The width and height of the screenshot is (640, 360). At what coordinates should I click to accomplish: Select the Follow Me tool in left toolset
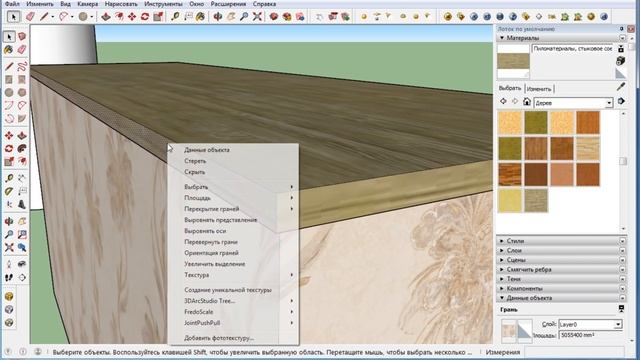point(22,149)
